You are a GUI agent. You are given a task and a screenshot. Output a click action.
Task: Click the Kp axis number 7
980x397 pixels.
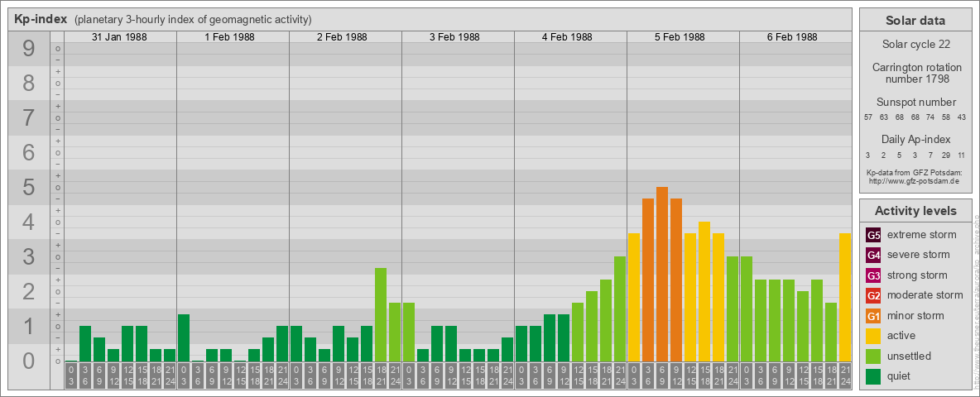coord(29,118)
